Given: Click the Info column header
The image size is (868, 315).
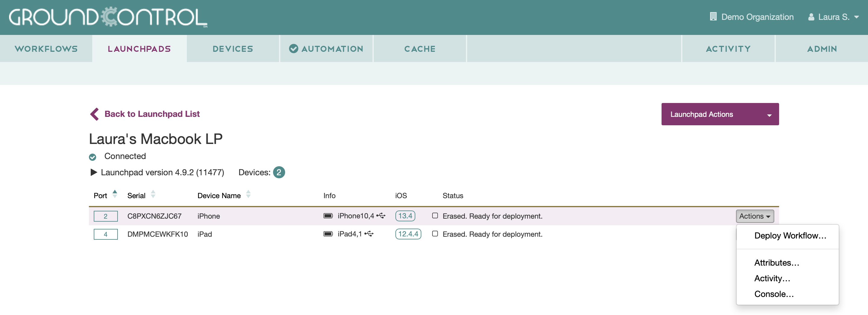Looking at the screenshot, I should click(x=329, y=195).
